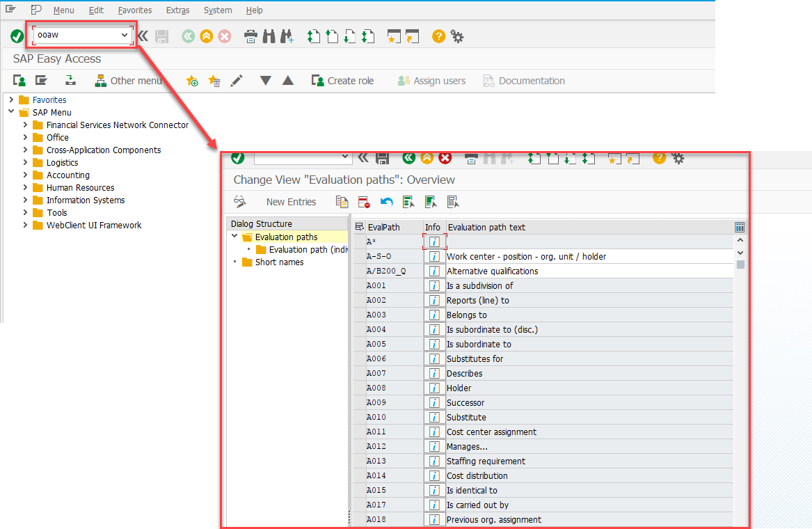Open the Favorites menu
The image size is (812, 529).
[x=134, y=10]
